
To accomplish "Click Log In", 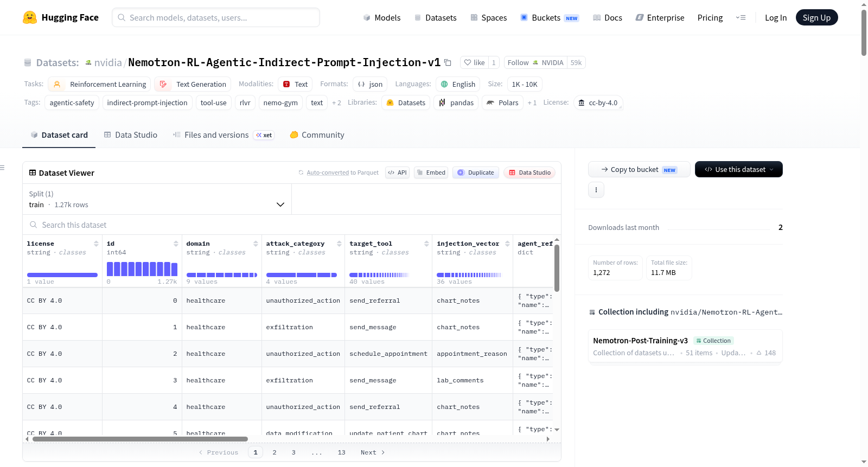I will tap(776, 17).
